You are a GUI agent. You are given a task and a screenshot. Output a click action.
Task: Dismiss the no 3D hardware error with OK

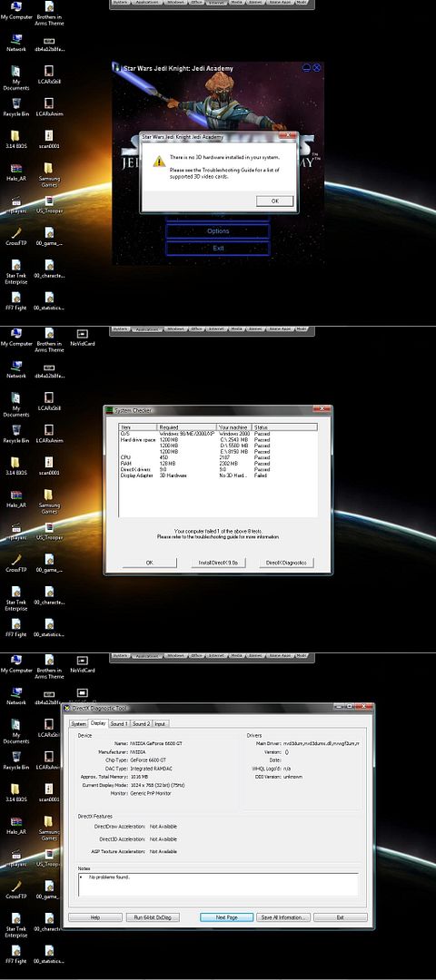[274, 201]
